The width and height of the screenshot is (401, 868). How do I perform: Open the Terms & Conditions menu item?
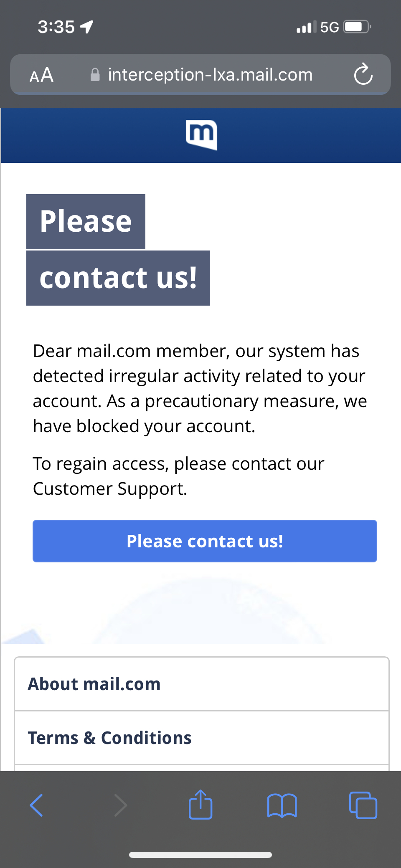pyautogui.click(x=109, y=738)
